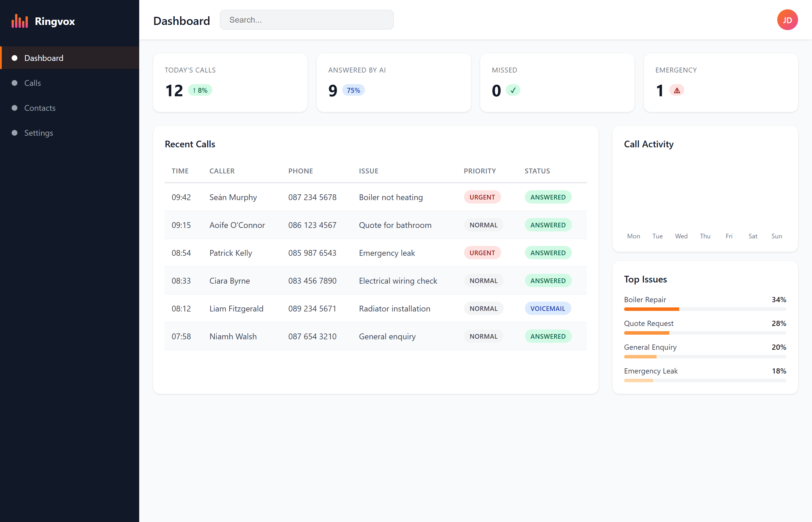Go to the Contacts page

point(40,108)
